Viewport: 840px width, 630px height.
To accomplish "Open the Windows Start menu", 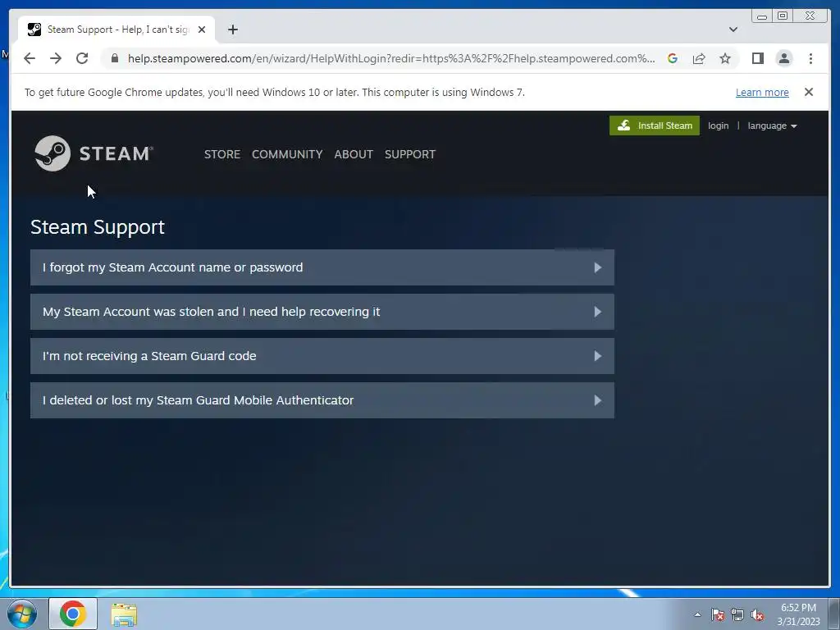I will click(x=22, y=614).
